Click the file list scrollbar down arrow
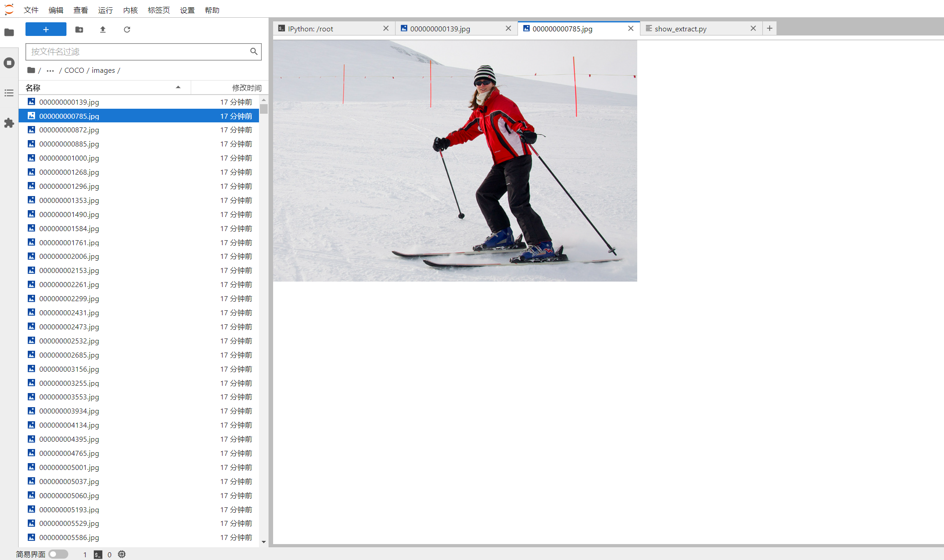944x560 pixels. [x=264, y=542]
